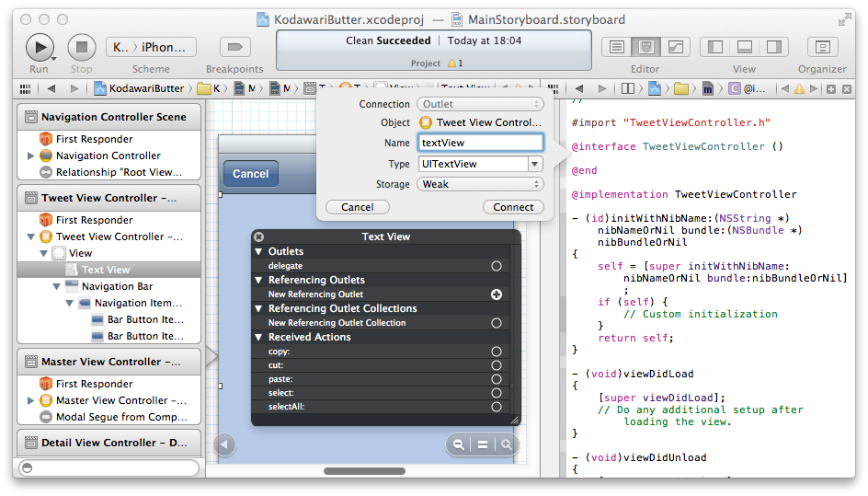This screenshot has height=496, width=868.
Task: Click the Detail View Controller scene header
Action: (x=109, y=443)
